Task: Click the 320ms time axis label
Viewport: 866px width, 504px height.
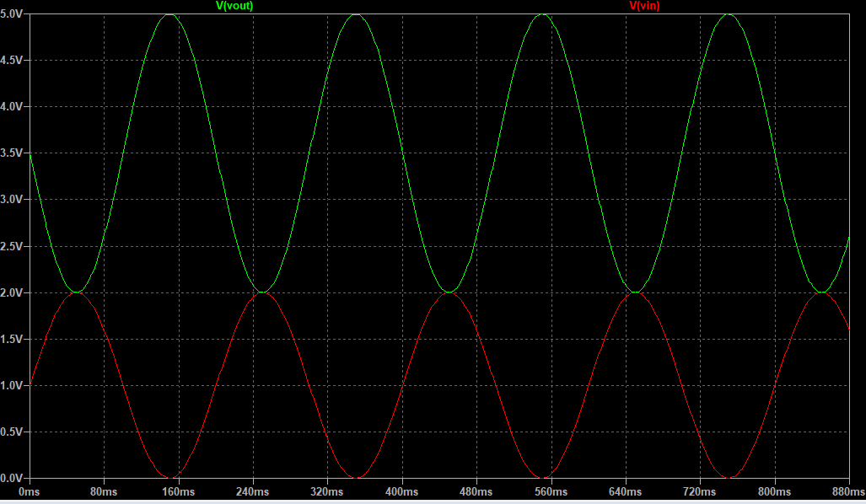Action: 327,491
